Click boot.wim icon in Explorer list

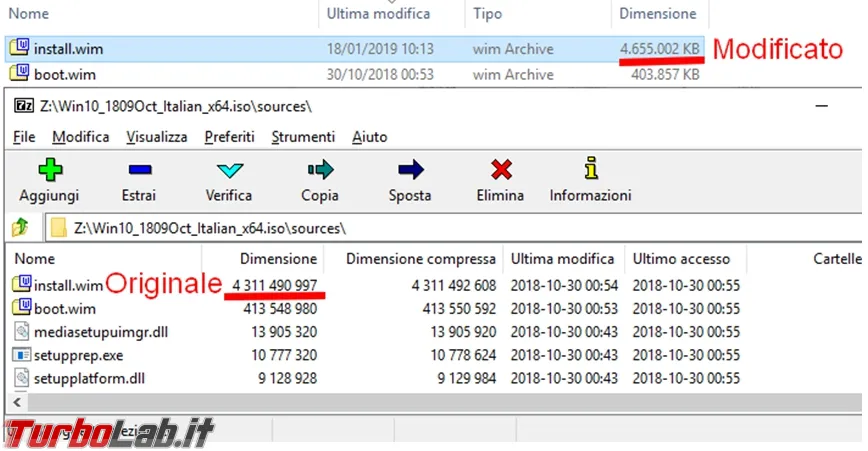click(19, 72)
